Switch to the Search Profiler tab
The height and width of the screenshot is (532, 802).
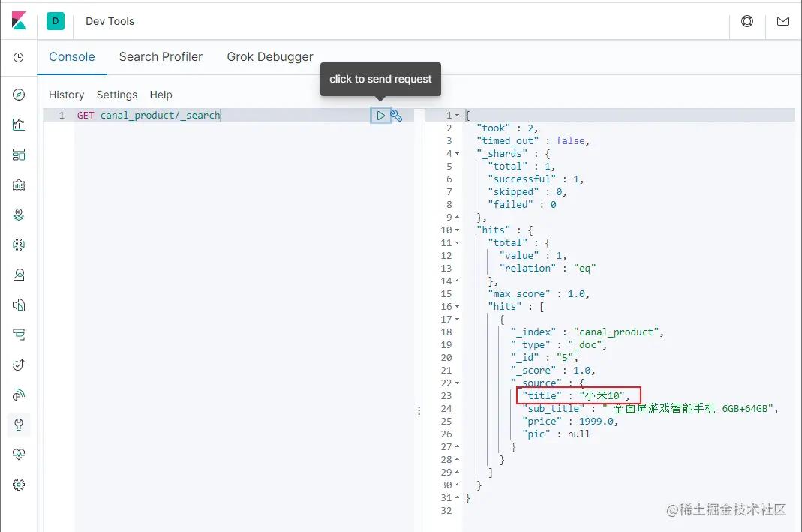(x=161, y=57)
